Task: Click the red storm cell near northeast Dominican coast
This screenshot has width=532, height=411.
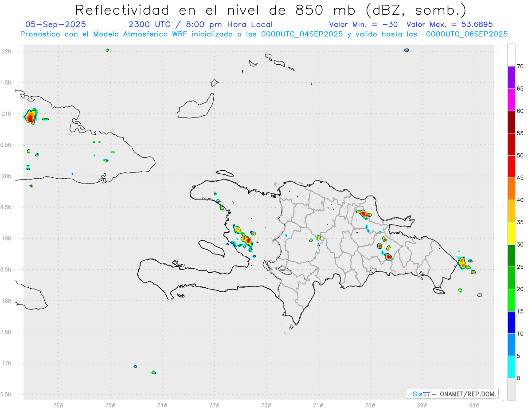Action: 364,214
